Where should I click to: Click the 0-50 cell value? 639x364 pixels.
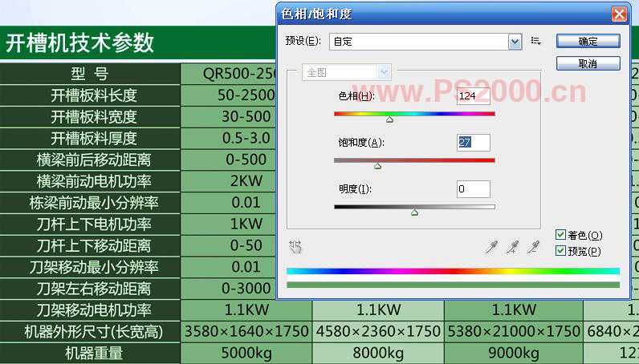pos(246,245)
